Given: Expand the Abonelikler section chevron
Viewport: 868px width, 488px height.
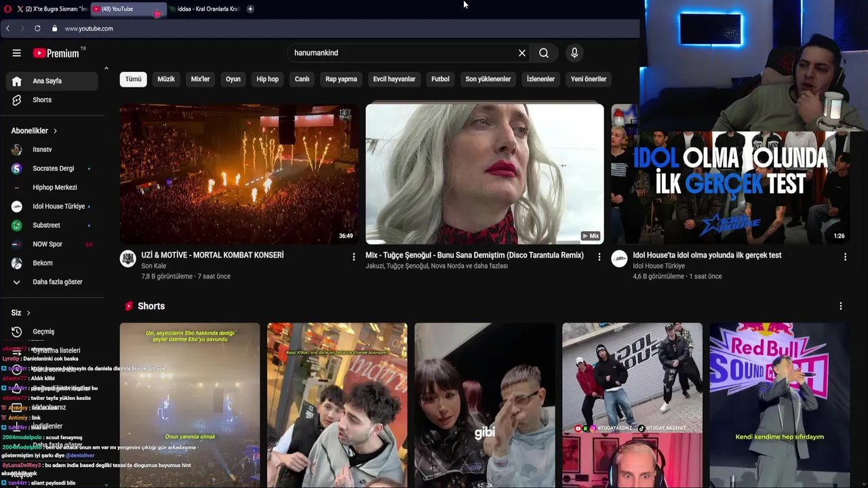Looking at the screenshot, I should [x=55, y=131].
